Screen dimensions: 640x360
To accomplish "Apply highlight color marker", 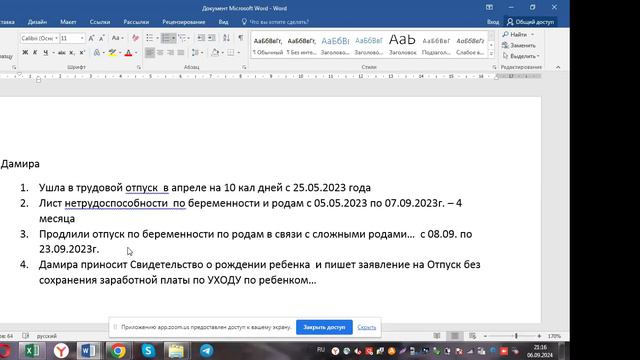I will (x=112, y=52).
